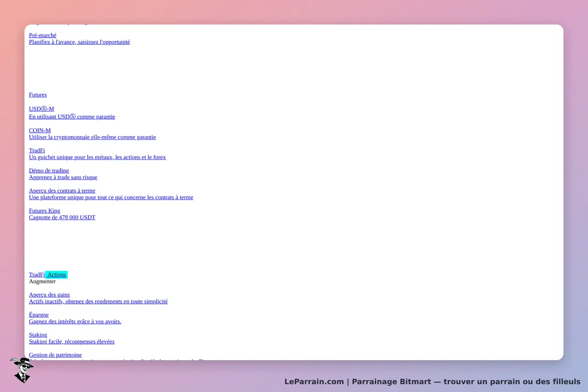Click "Un guichet unique pour les métaux" description

coord(98,157)
